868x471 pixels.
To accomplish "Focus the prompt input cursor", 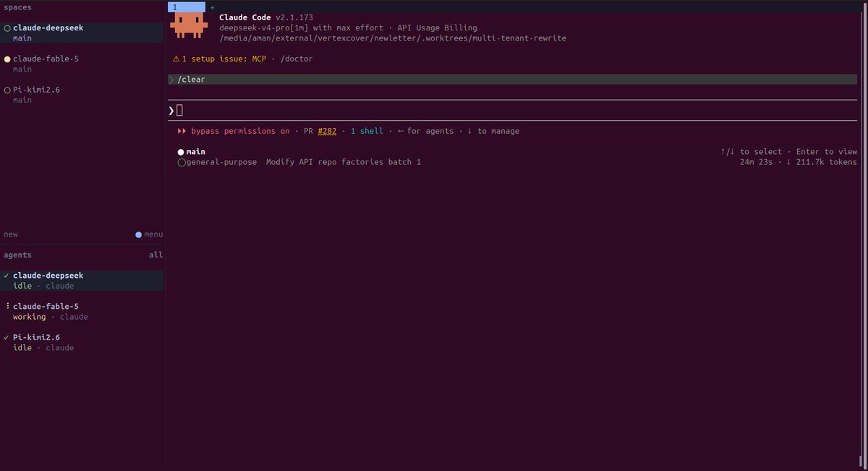I will (x=180, y=110).
